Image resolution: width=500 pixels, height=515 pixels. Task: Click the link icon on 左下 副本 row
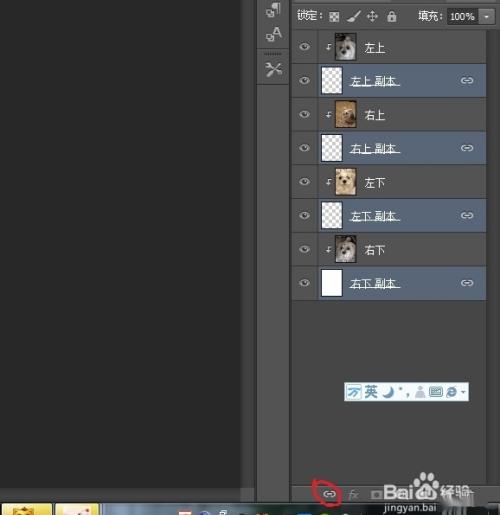467,215
